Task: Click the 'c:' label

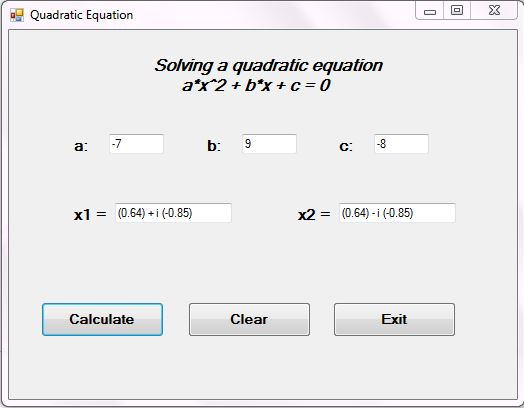Action: pos(346,146)
